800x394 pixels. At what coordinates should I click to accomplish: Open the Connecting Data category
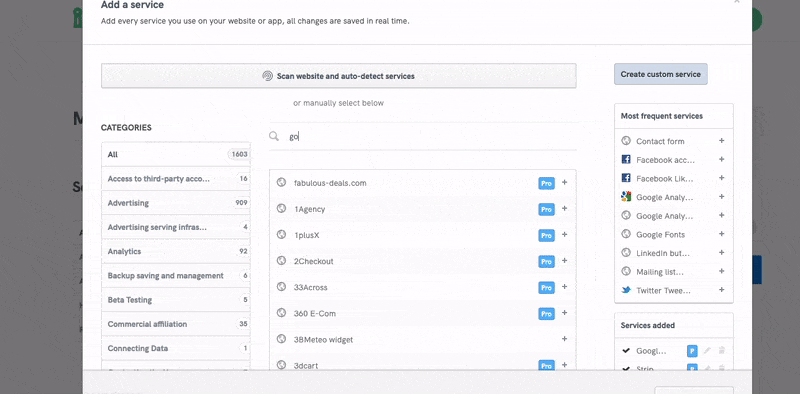pos(176,348)
